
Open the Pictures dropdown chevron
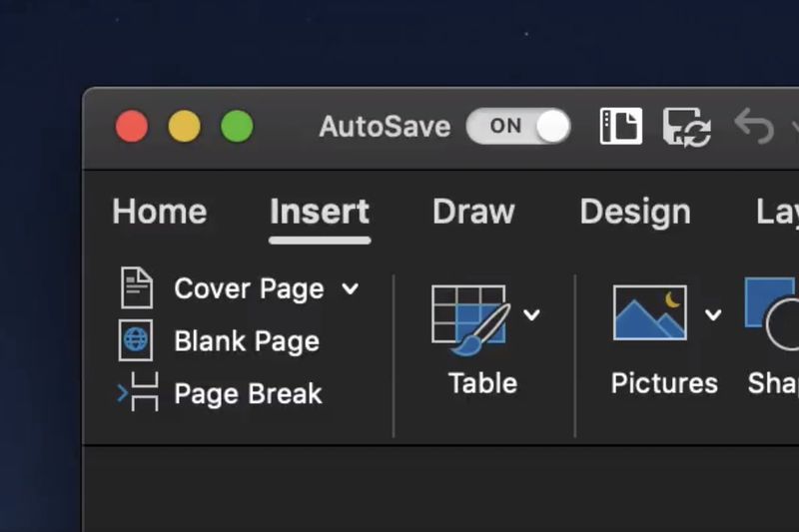click(x=713, y=315)
